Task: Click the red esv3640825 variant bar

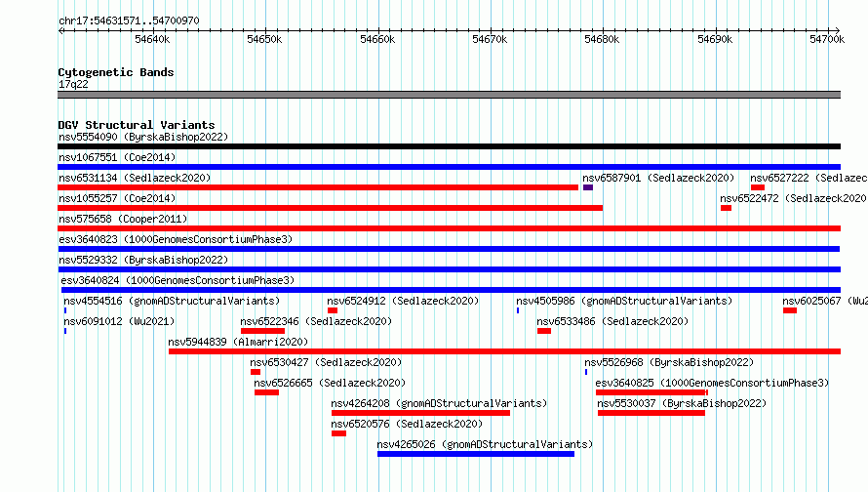Action: pyautogui.click(x=651, y=392)
